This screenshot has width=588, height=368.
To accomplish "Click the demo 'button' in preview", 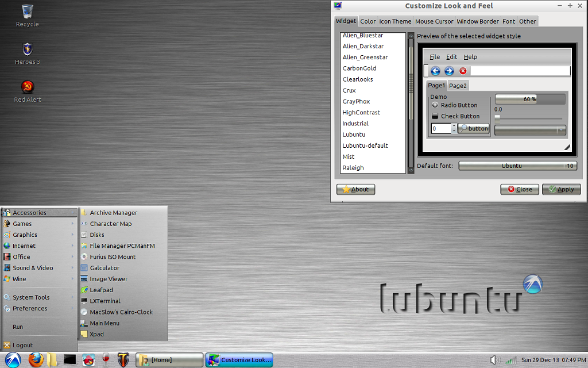I will point(474,128).
